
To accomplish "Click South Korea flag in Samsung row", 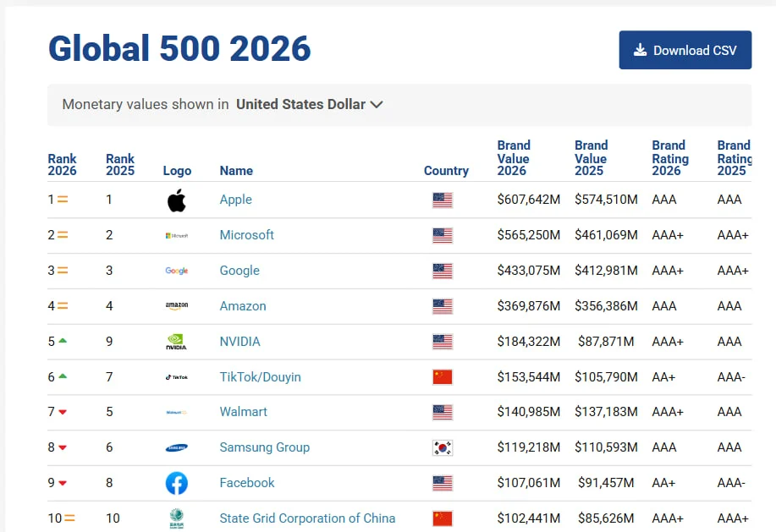I will coord(442,447).
